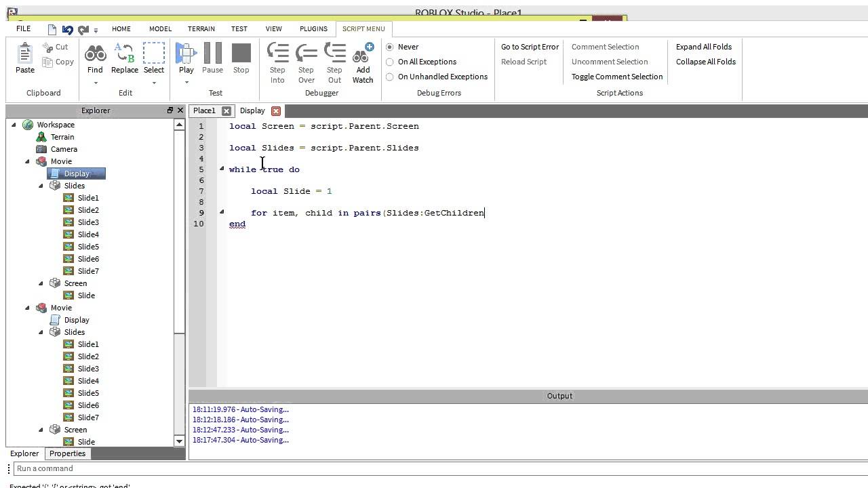Click Toggle Comment Selection
Image resolution: width=868 pixels, height=488 pixels.
(x=617, y=77)
